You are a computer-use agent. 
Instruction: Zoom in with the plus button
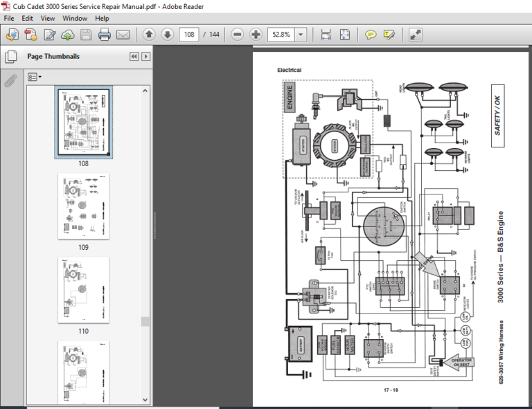coord(256,35)
